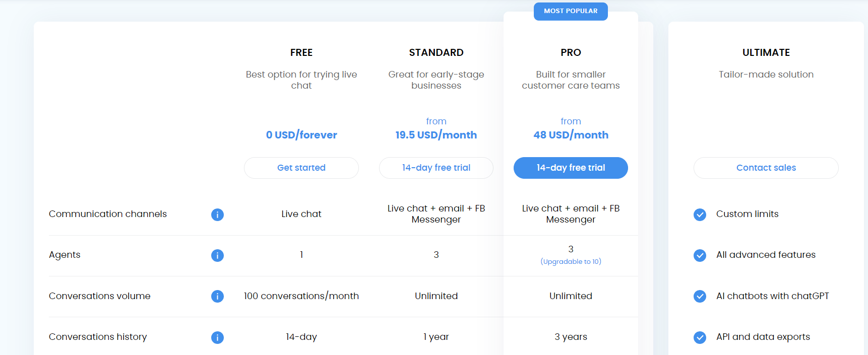The width and height of the screenshot is (868, 355).
Task: Click the FREE plan title
Action: 301,52
